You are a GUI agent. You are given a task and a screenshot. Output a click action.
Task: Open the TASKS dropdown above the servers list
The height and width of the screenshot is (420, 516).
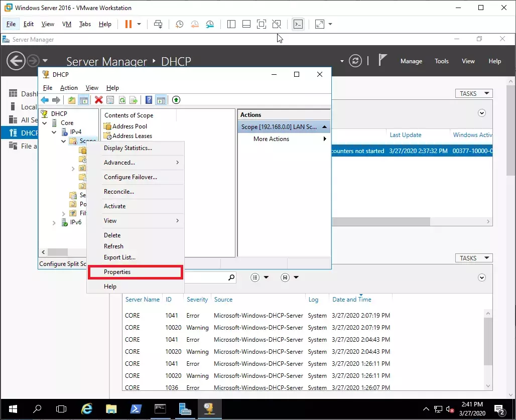474,93
